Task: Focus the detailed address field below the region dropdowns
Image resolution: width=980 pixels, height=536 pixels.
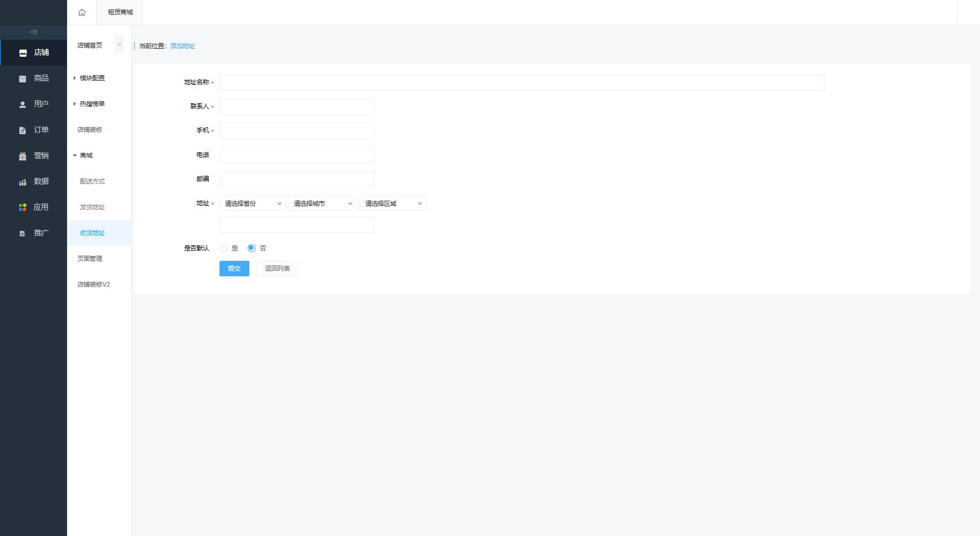Action: pos(297,224)
